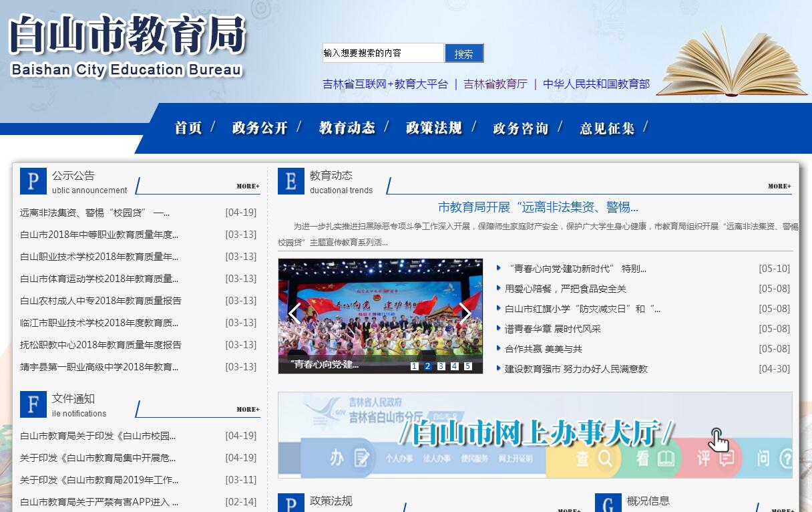Screen dimensions: 812x512
Task: Expand MORE+ in 文件通知 section
Action: (x=248, y=410)
